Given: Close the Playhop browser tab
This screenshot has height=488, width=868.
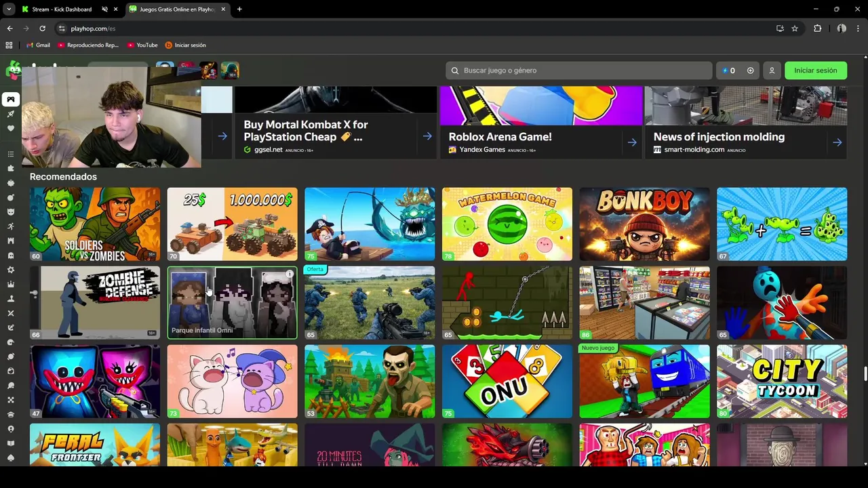Looking at the screenshot, I should click(223, 9).
